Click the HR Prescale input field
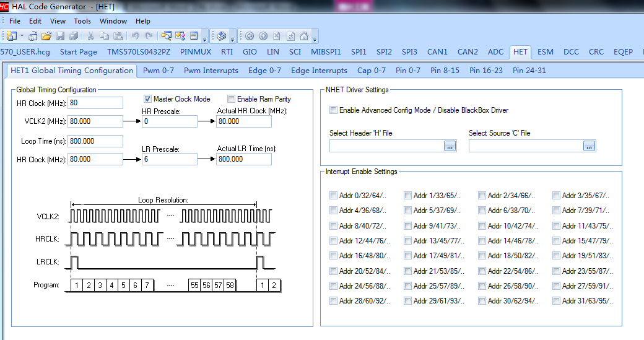This screenshot has height=340, width=644. tap(170, 121)
